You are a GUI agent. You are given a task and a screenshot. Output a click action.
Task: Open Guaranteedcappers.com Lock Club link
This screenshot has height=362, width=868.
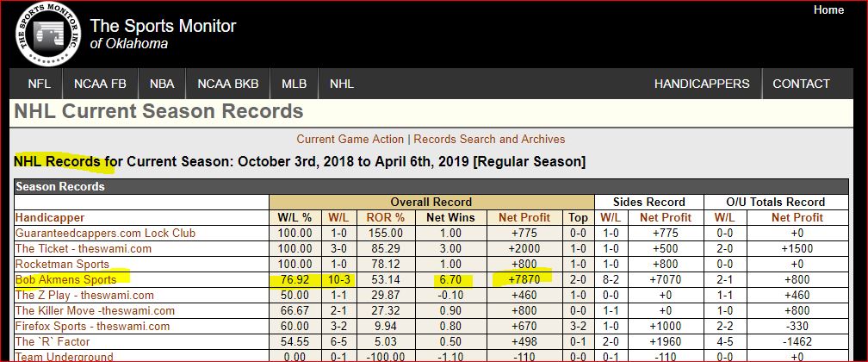pos(105,234)
